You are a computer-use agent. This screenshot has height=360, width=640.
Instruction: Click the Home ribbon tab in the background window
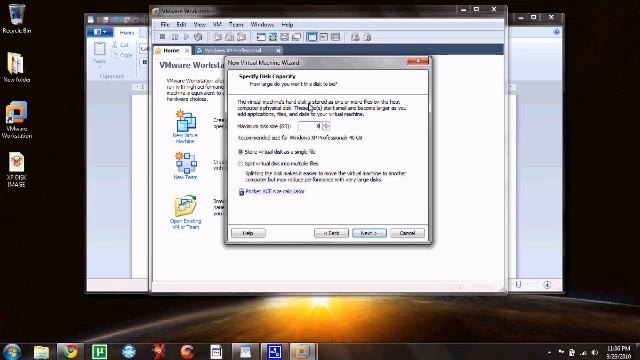(127, 32)
